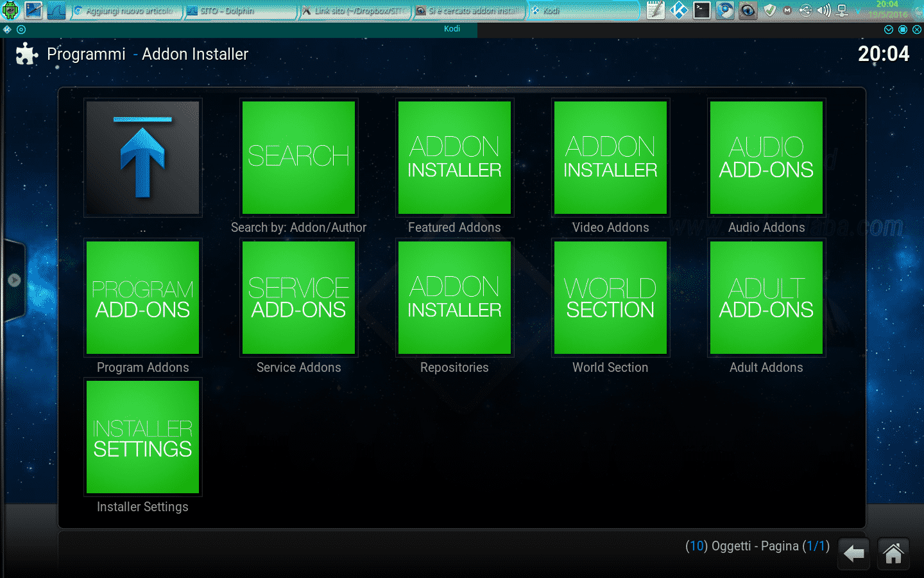Open the Video Addons tile
This screenshot has height=578, width=924.
(x=610, y=157)
